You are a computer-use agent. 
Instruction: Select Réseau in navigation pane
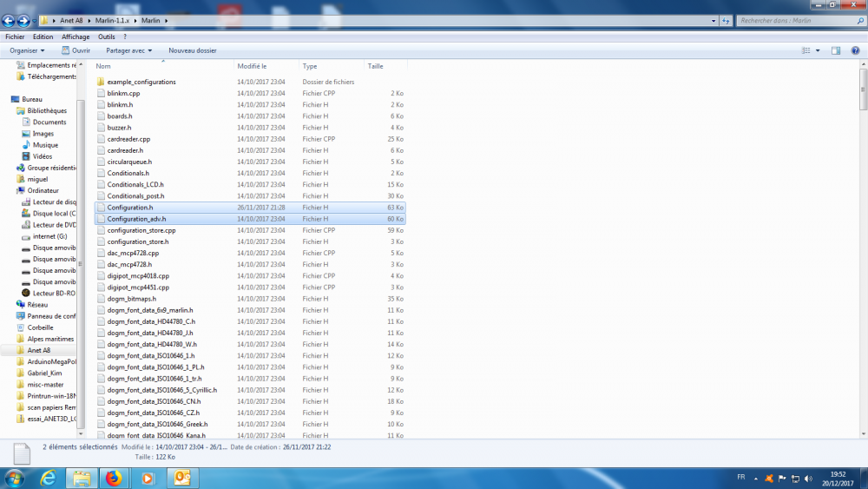(37, 305)
